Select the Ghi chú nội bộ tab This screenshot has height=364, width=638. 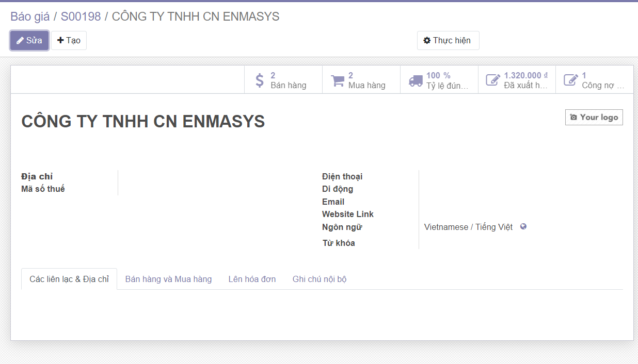pos(319,279)
